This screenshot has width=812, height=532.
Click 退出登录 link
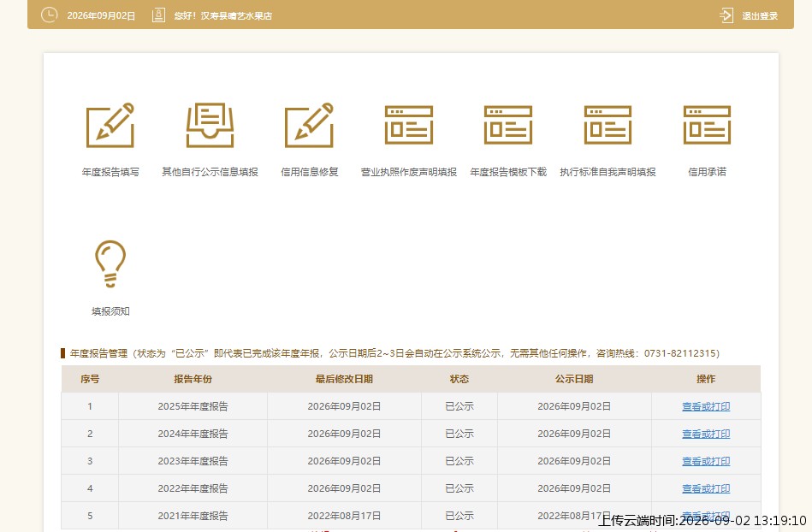760,15
